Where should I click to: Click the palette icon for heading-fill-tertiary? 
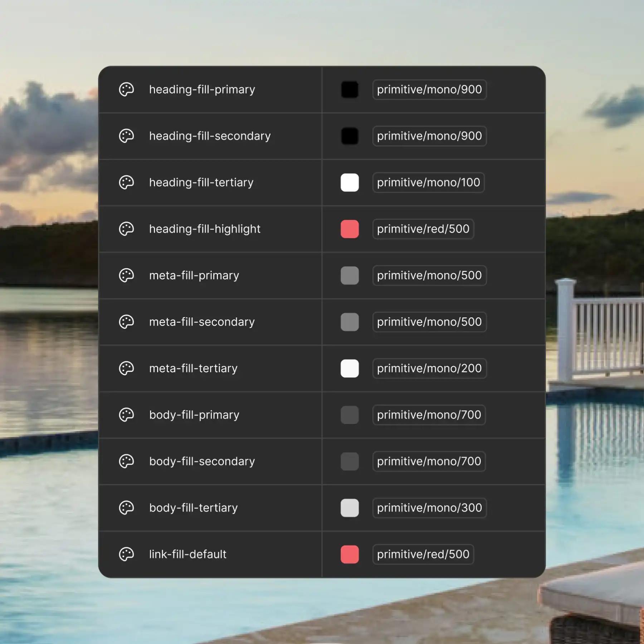(126, 182)
